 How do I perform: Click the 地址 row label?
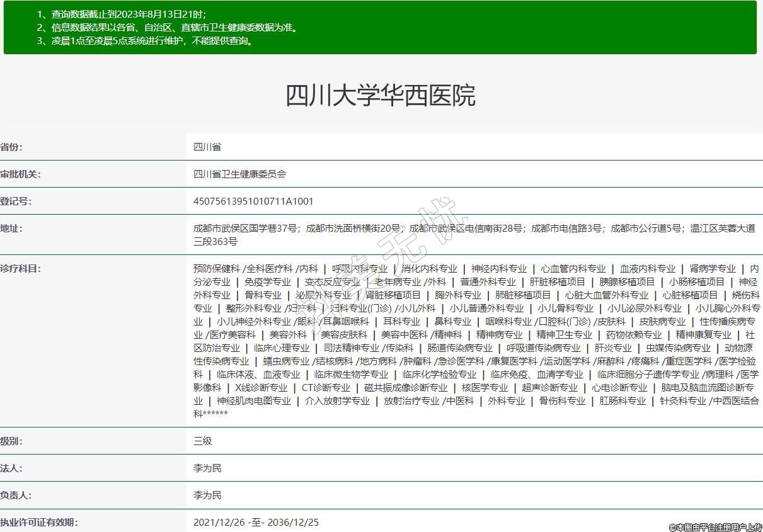pyautogui.click(x=11, y=229)
